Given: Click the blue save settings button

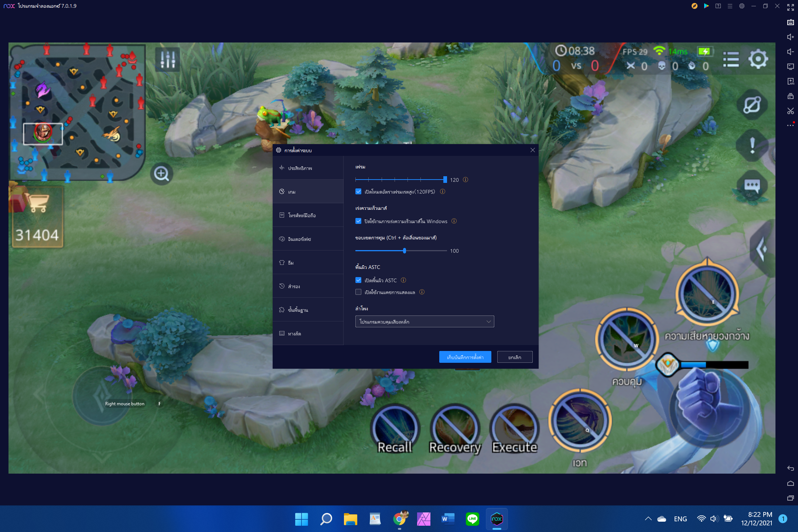Looking at the screenshot, I should click(x=465, y=357).
